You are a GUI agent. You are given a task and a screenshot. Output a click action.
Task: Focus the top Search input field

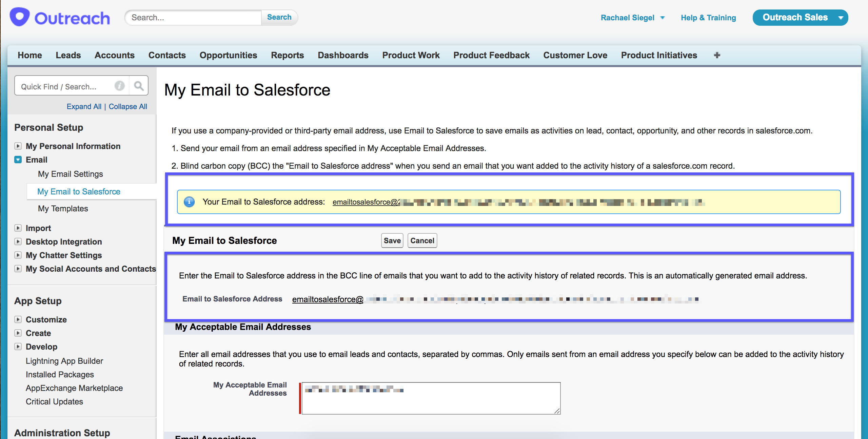(193, 17)
